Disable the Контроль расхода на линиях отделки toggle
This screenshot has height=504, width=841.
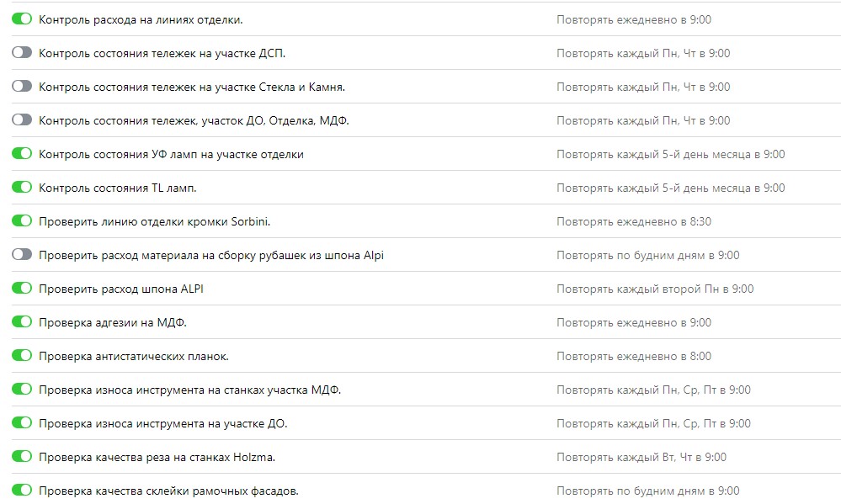click(x=22, y=19)
